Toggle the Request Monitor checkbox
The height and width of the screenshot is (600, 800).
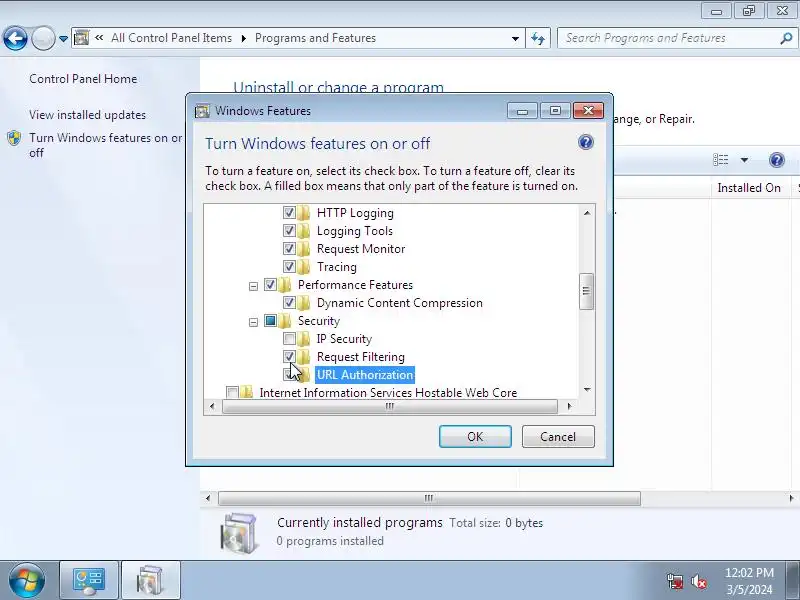pyautogui.click(x=289, y=248)
